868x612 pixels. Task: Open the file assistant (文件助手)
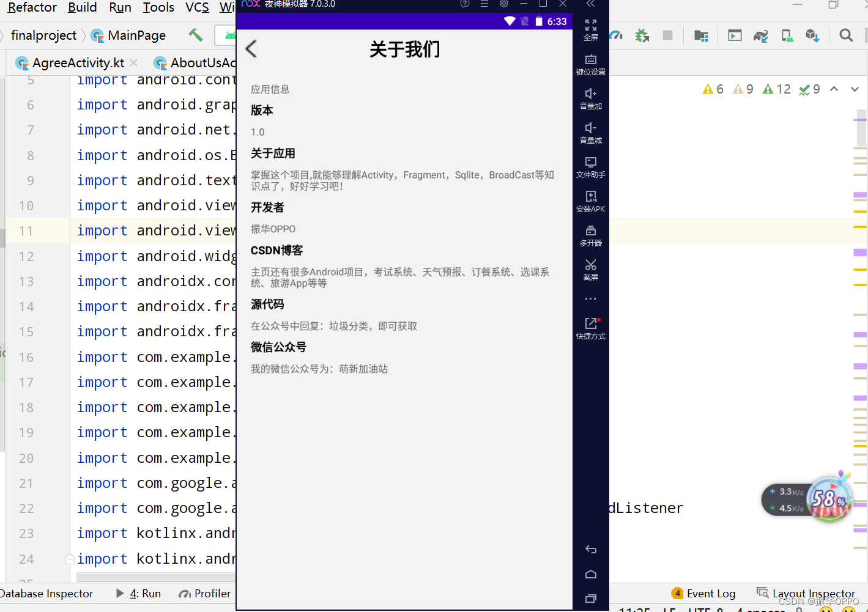pyautogui.click(x=590, y=167)
